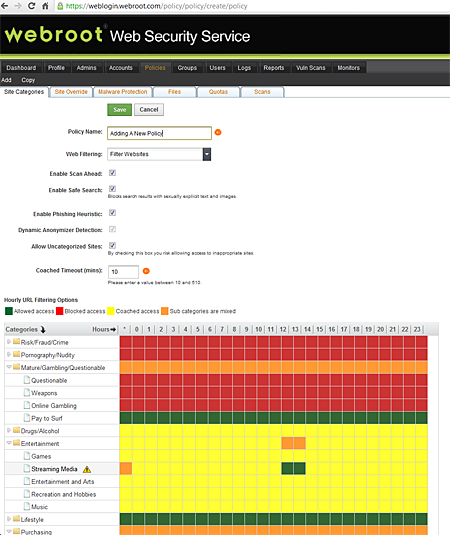Click the Entertainment folder icon
The width and height of the screenshot is (450, 535).
(x=16, y=443)
